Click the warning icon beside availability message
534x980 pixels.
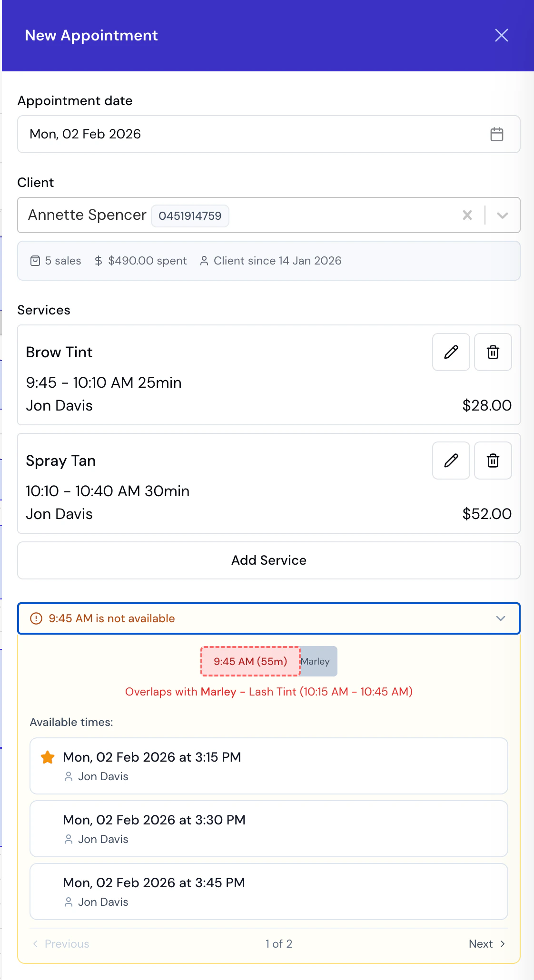click(x=35, y=618)
